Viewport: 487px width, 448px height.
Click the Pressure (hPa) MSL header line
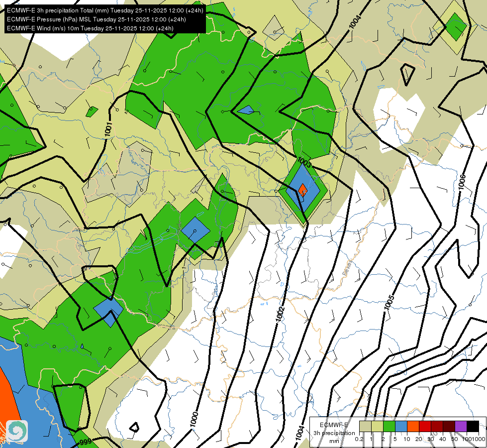[x=97, y=19]
